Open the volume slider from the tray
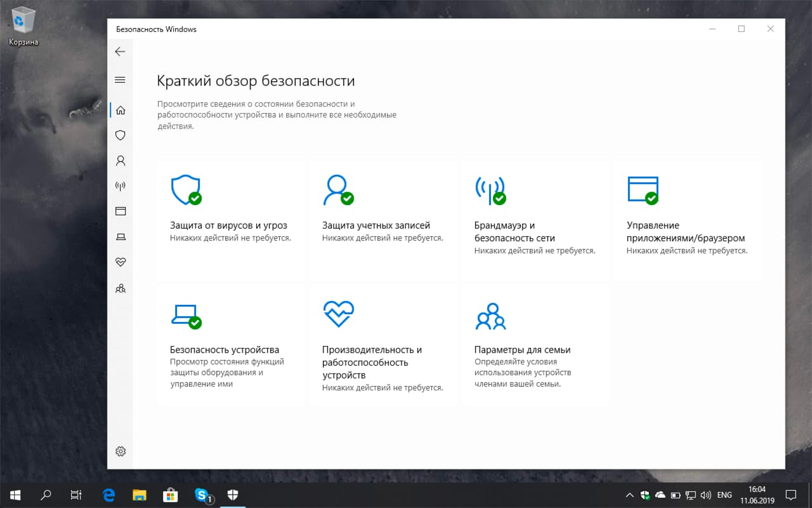 (x=706, y=495)
